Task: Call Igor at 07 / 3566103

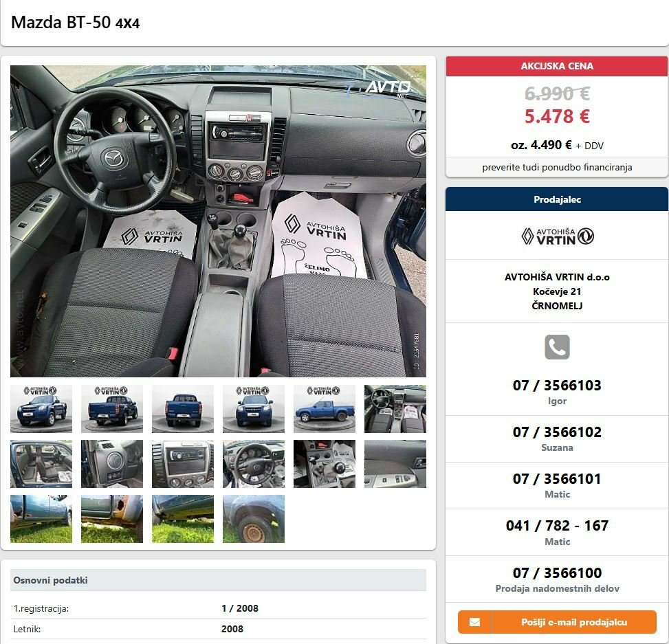Action: click(x=557, y=385)
